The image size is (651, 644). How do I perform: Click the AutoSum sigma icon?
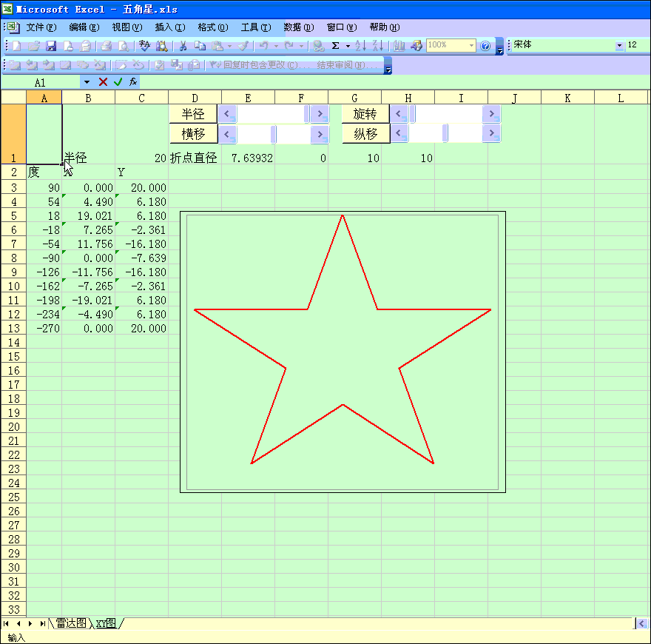[x=335, y=46]
